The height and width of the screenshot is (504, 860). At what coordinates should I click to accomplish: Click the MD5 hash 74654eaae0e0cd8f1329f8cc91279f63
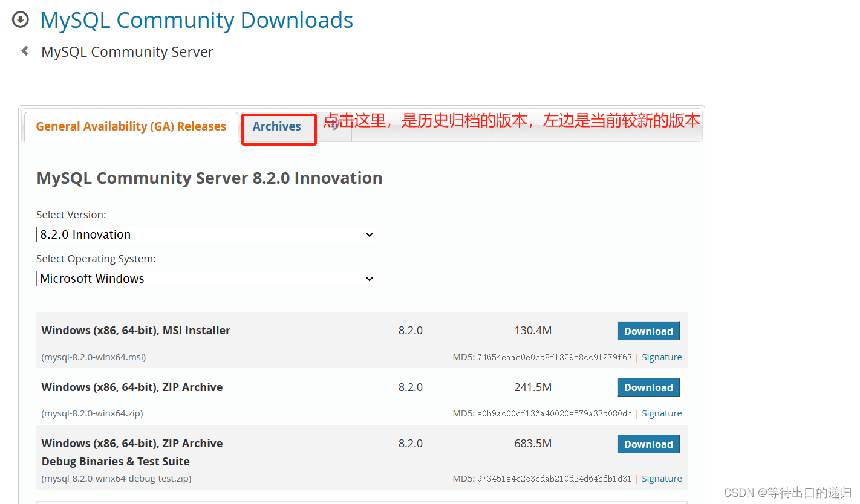click(x=555, y=357)
